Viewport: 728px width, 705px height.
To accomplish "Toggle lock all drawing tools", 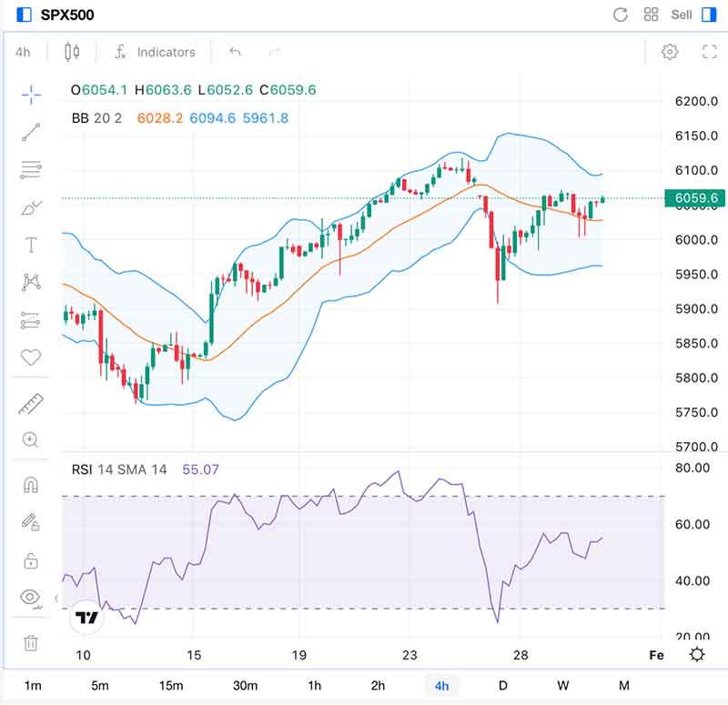I will click(31, 559).
